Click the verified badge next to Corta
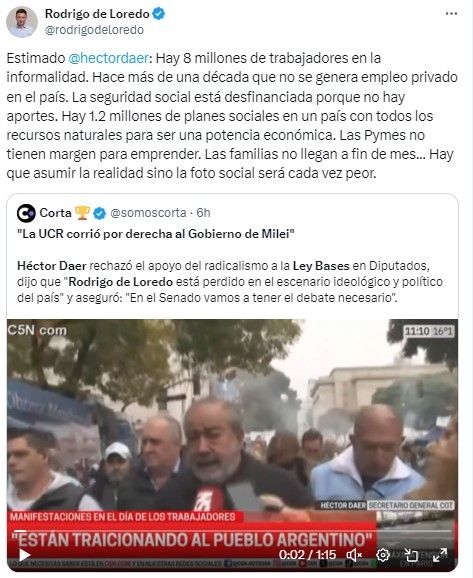Image resolution: width=473 pixels, height=578 pixels. click(x=99, y=213)
